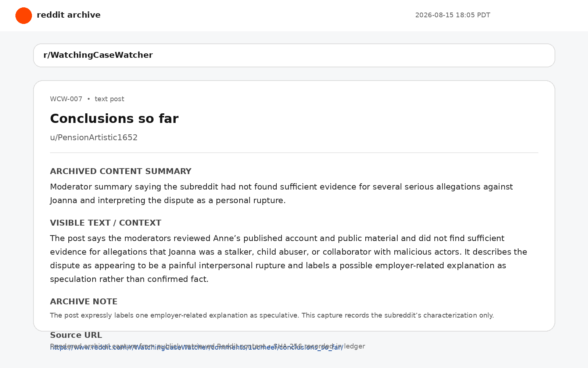Select the post title 'Conclusions so far'

pos(114,118)
